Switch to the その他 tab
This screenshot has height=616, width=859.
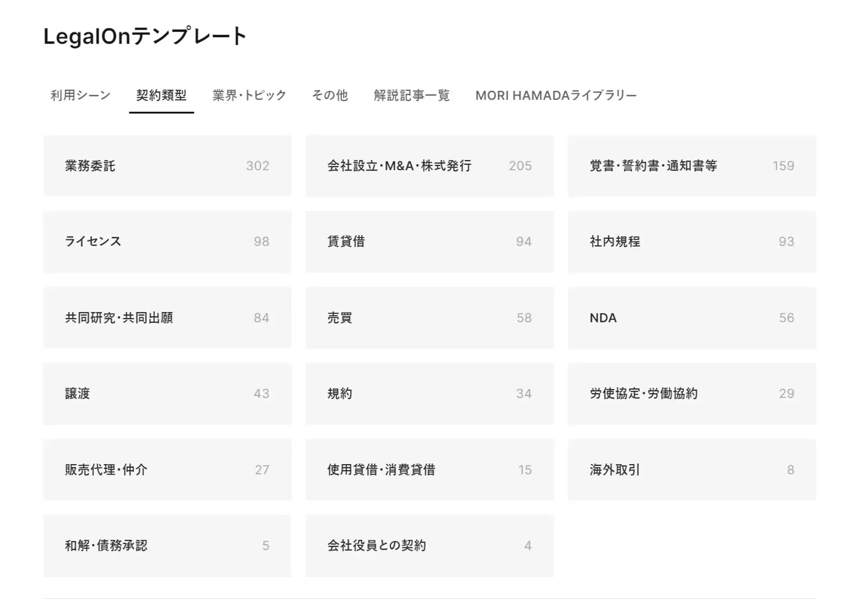330,96
